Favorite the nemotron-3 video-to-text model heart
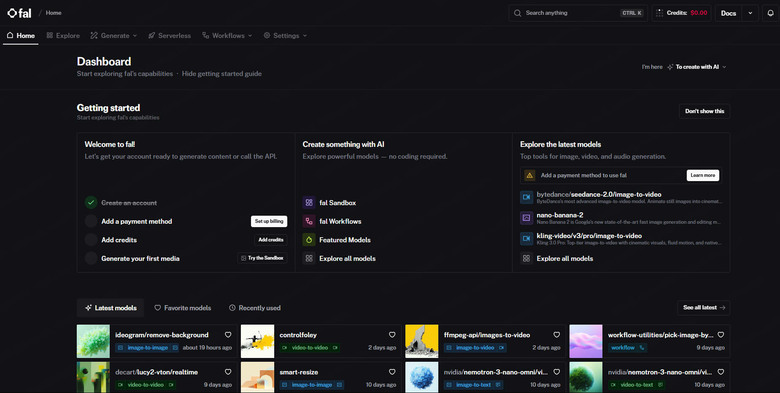Screen dimensions: 780x393 click(721, 372)
